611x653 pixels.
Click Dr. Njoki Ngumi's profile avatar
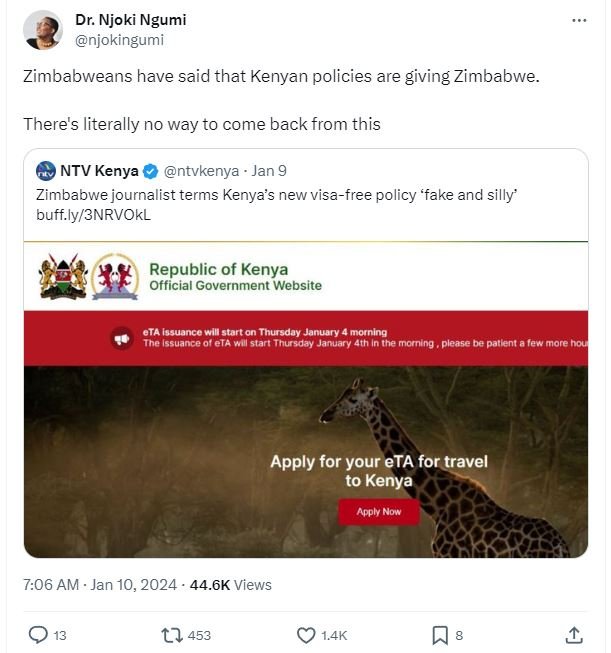pyautogui.click(x=42, y=30)
